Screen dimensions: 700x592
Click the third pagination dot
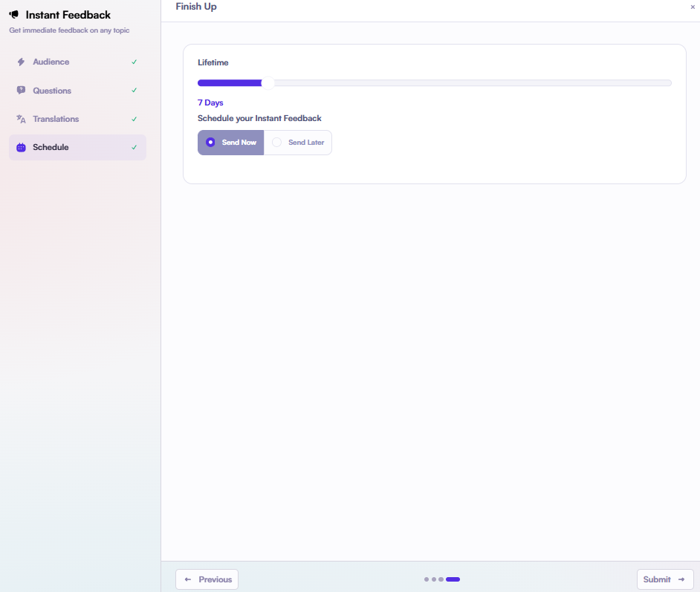coord(441,579)
